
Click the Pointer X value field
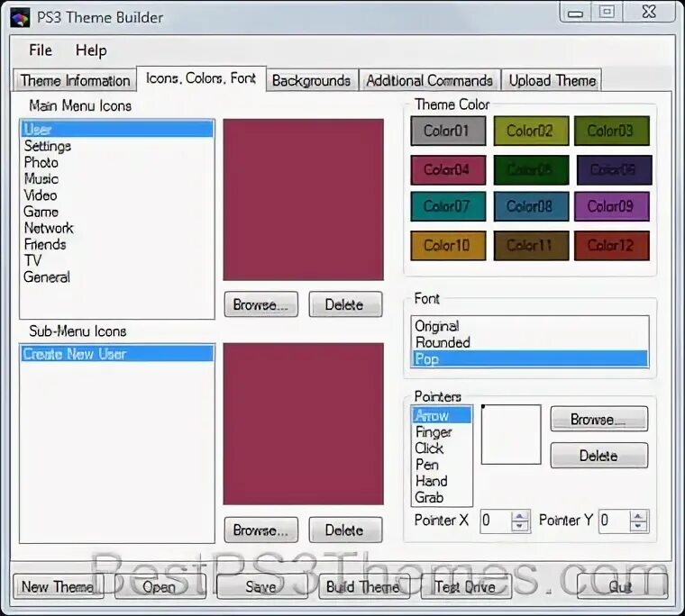pos(496,521)
